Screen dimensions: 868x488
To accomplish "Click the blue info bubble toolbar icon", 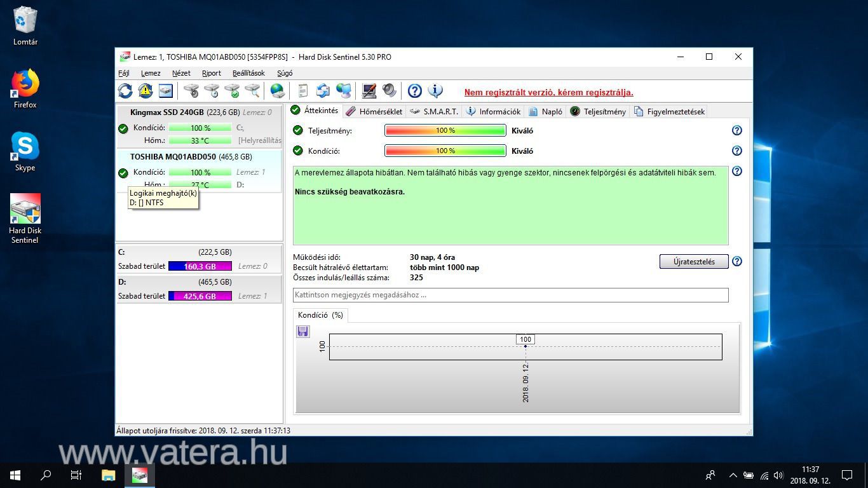I will point(435,91).
